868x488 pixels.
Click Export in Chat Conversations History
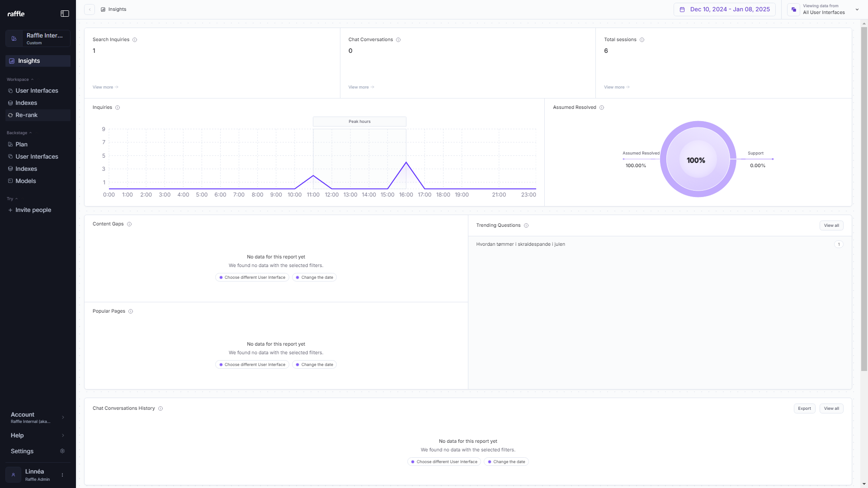(804, 408)
